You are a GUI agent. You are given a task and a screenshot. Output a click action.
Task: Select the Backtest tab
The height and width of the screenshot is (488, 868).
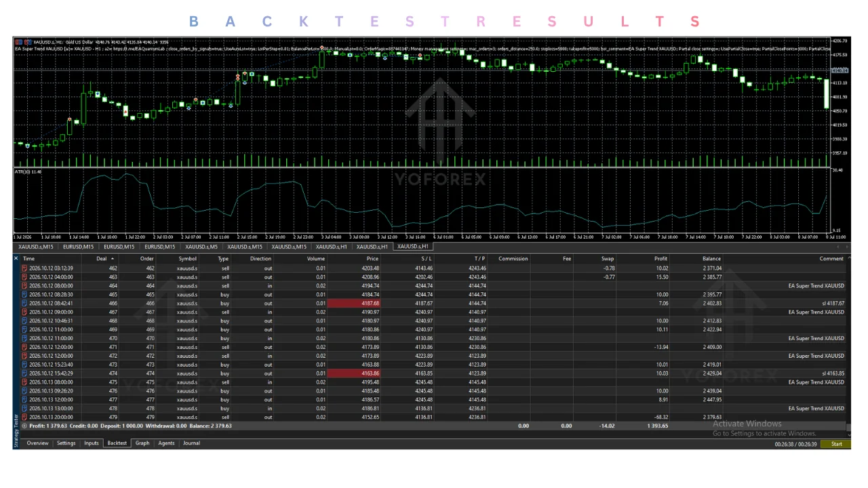point(117,443)
